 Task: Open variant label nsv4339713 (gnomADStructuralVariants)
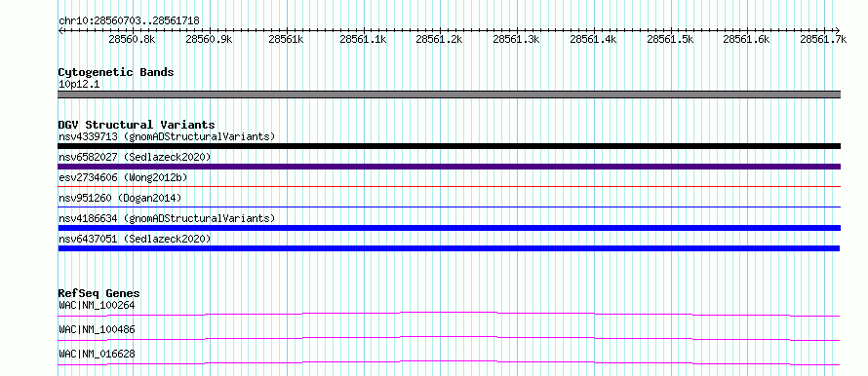tap(167, 136)
